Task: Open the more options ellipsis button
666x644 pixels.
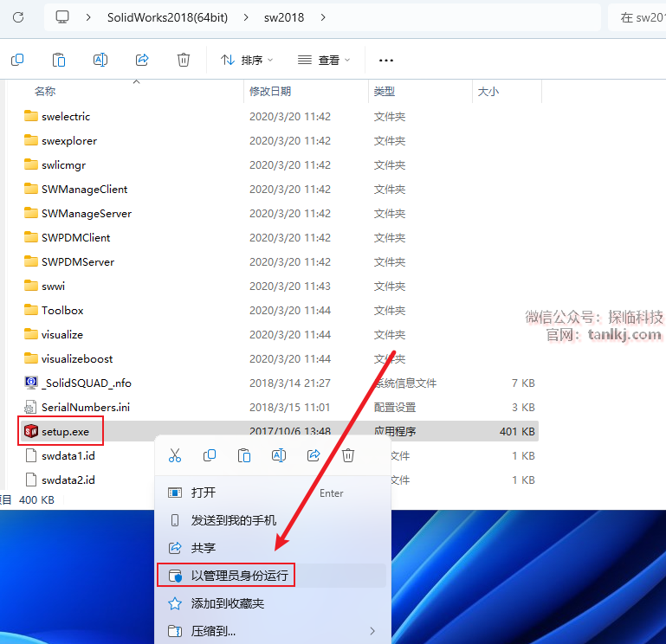Action: (x=386, y=60)
